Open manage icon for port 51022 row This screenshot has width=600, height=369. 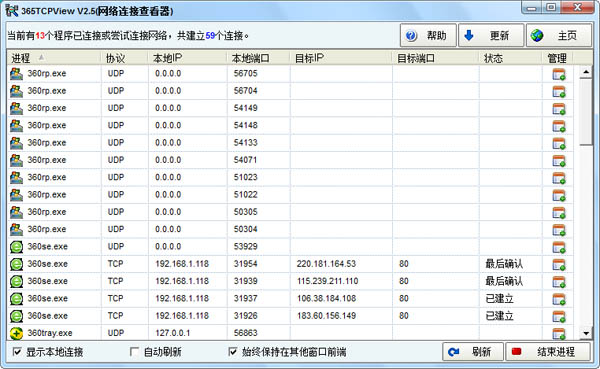559,195
